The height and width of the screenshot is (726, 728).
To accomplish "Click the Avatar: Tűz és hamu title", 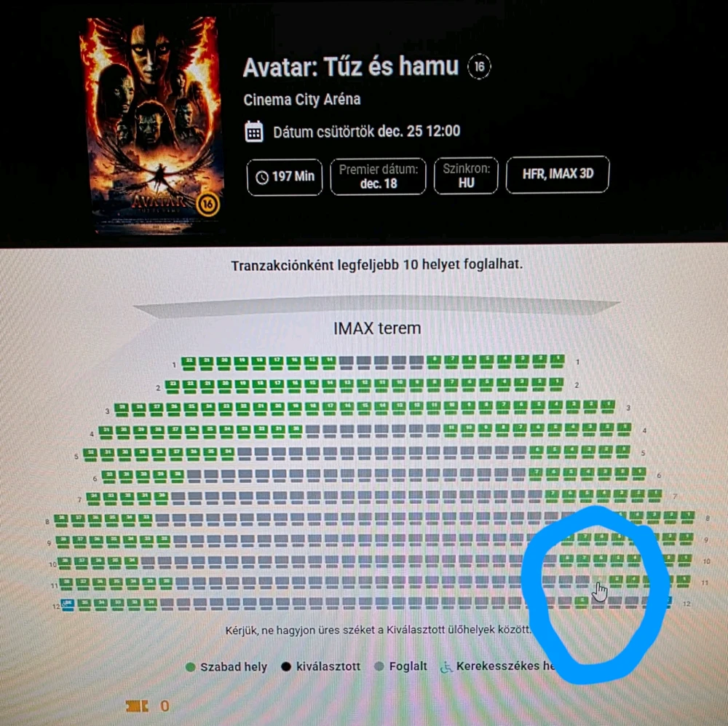I will tap(351, 67).
